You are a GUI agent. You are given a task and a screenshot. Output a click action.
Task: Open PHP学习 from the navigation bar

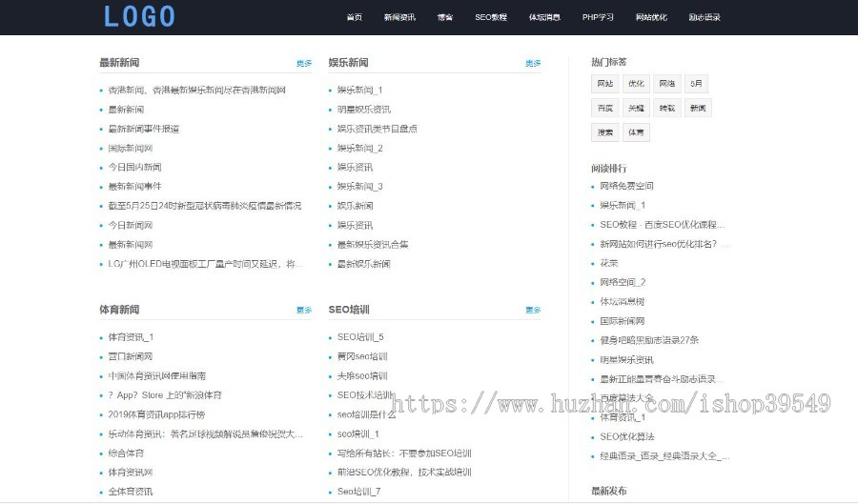click(x=598, y=17)
